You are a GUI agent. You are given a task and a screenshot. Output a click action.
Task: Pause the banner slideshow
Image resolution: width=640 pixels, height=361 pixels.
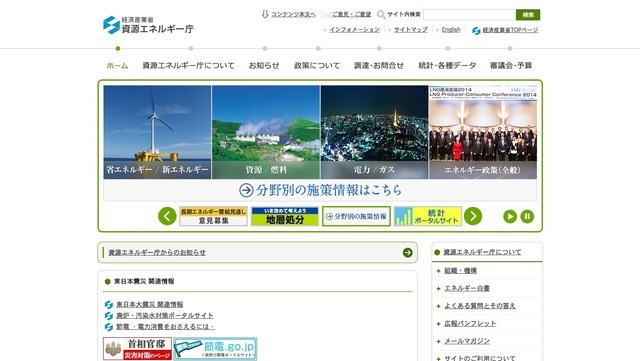[x=527, y=216]
